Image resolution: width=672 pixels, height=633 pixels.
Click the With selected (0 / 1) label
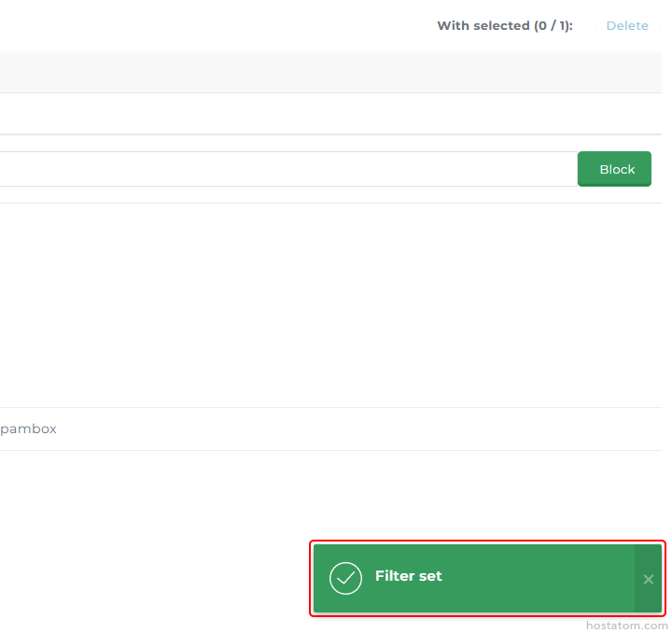504,25
